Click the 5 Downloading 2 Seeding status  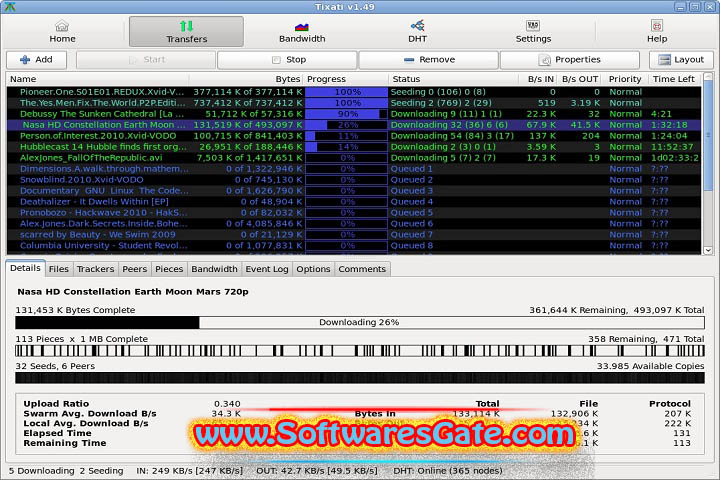coord(66,471)
